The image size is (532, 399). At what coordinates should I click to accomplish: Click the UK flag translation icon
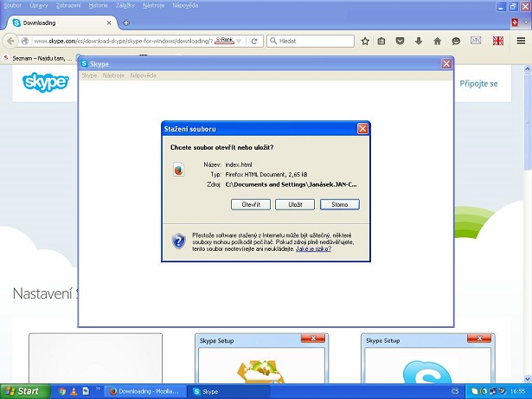(x=498, y=41)
